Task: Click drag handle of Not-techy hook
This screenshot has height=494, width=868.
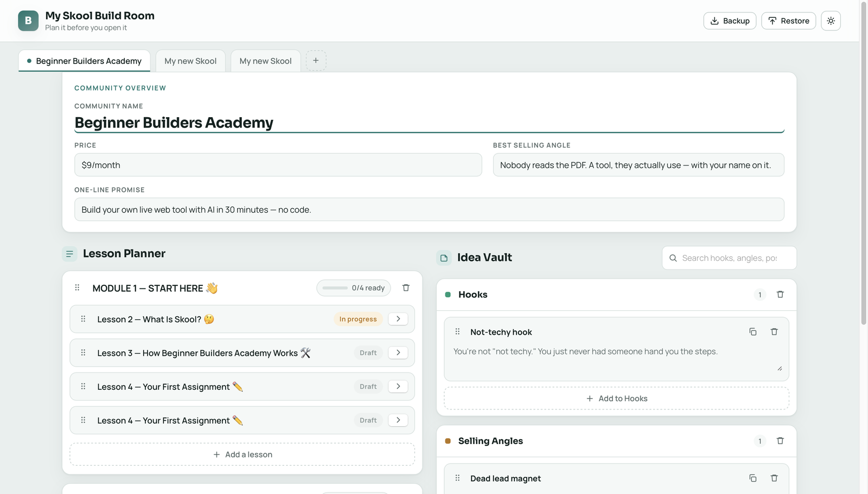Action: pos(457,331)
